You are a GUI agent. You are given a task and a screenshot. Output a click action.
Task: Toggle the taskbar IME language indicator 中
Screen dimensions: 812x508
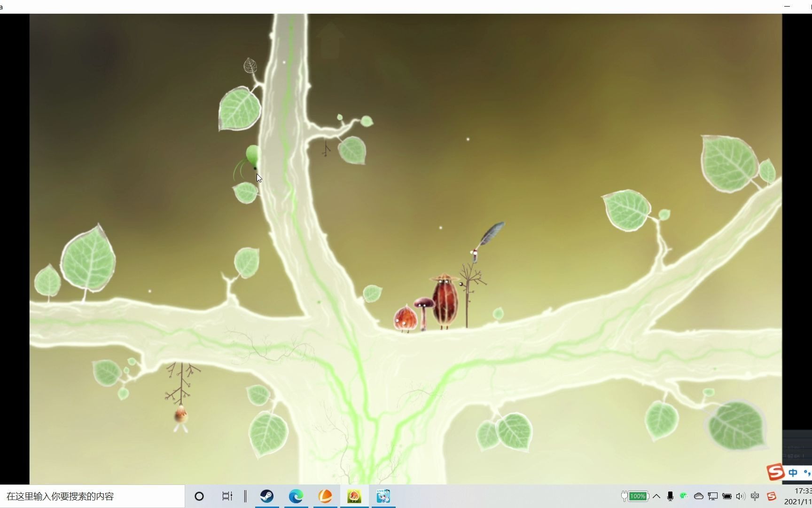click(755, 496)
